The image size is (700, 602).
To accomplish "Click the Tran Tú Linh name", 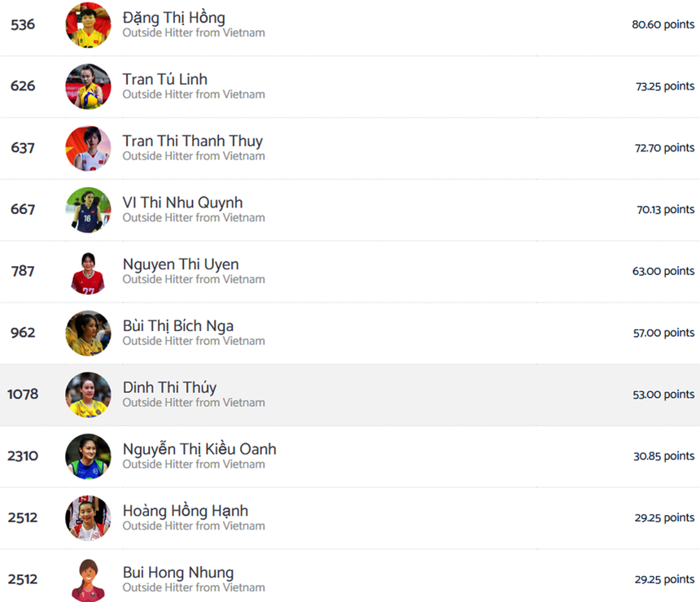I will point(164,80).
